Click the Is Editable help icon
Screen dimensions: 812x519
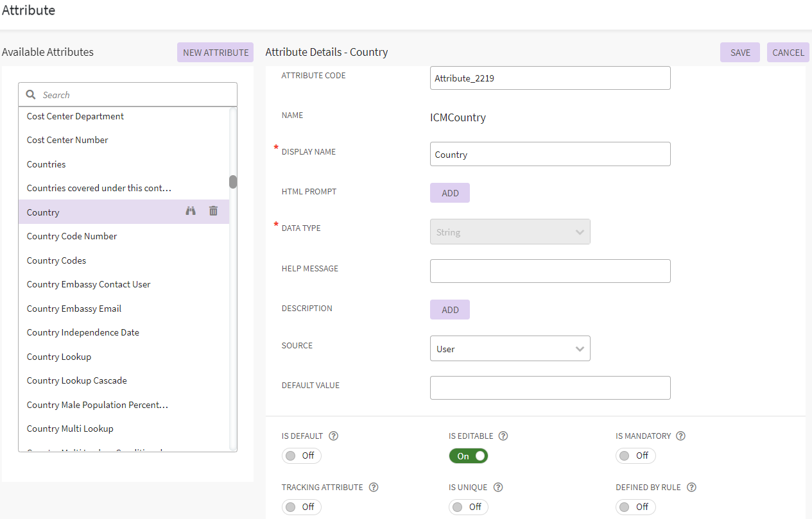pyautogui.click(x=503, y=436)
